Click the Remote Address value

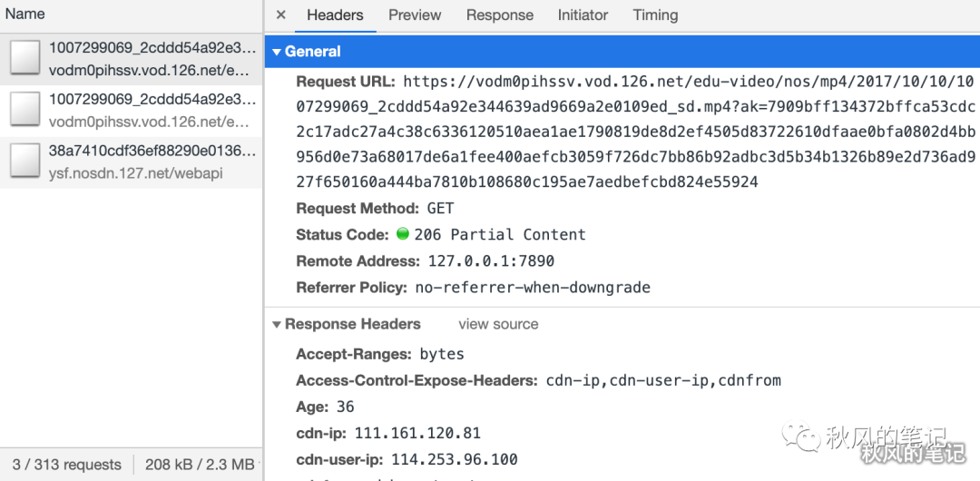tap(491, 261)
